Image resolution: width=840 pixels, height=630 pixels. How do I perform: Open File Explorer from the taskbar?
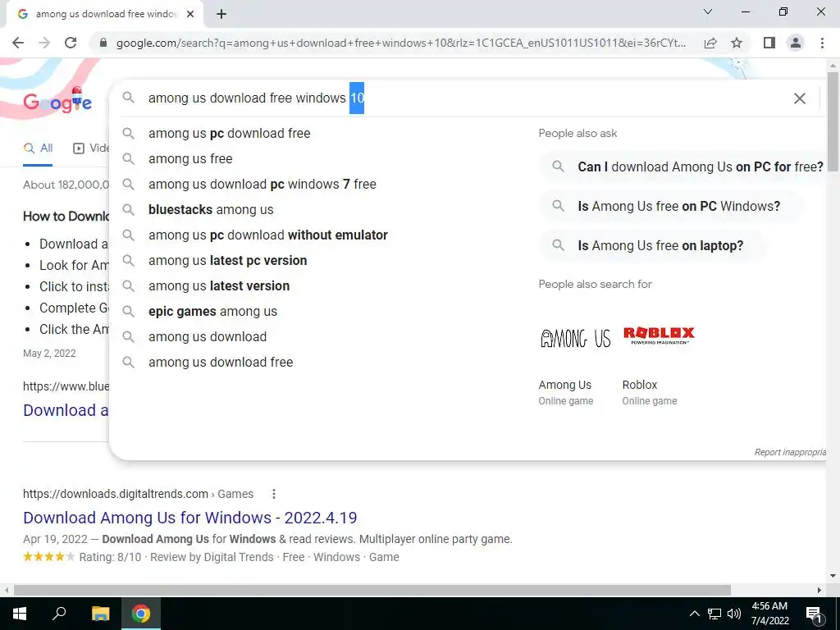101,614
